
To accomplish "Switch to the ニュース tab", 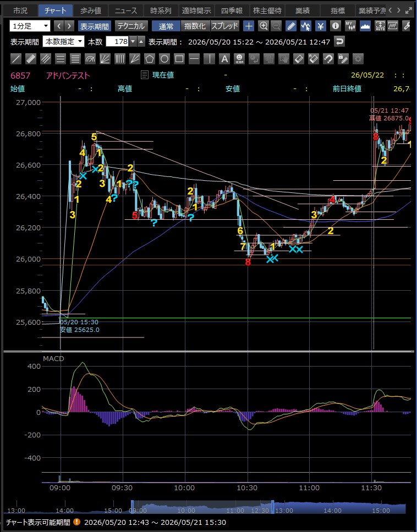I will (125, 11).
